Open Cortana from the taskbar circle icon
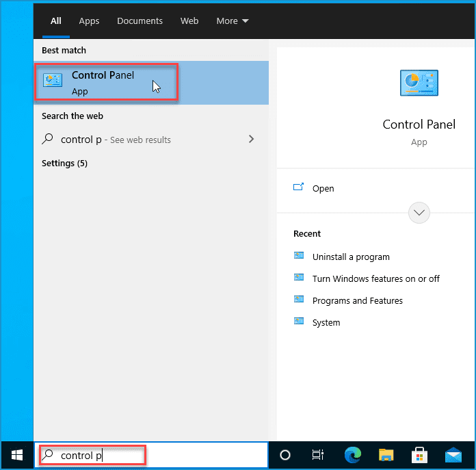 pyautogui.click(x=285, y=455)
